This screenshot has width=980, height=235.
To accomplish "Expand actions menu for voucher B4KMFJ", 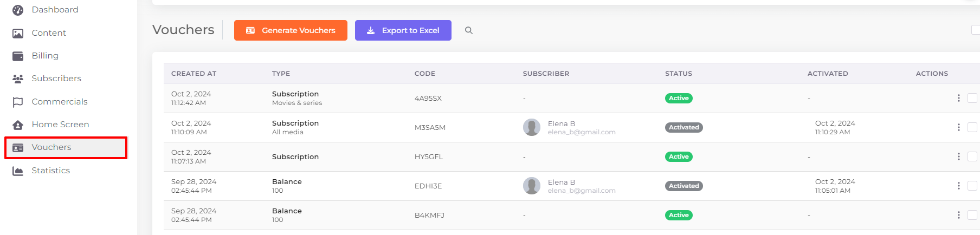I will [x=958, y=215].
